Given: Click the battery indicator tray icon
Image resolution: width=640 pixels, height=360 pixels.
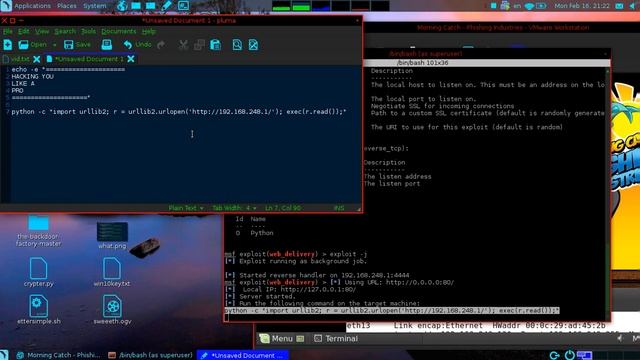Looking at the screenshot, I should 541,6.
